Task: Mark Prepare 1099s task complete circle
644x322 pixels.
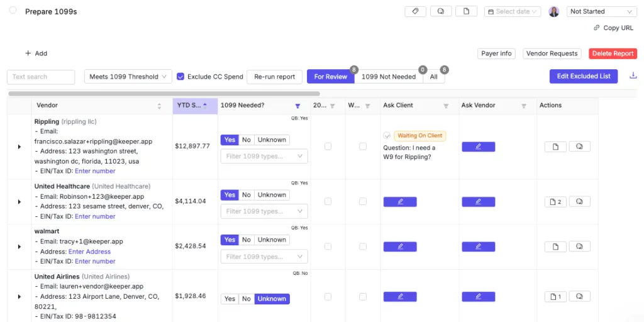Action: [13, 10]
